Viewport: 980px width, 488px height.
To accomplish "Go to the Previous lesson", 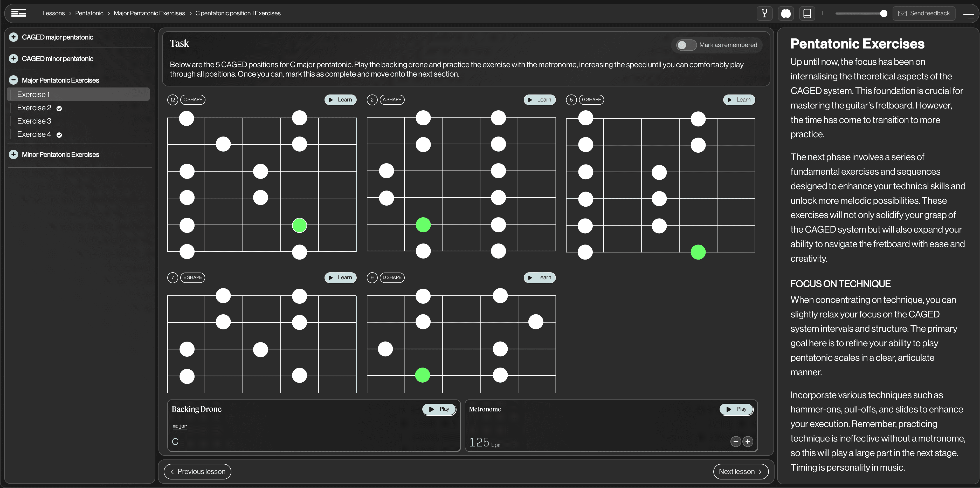I will click(197, 472).
